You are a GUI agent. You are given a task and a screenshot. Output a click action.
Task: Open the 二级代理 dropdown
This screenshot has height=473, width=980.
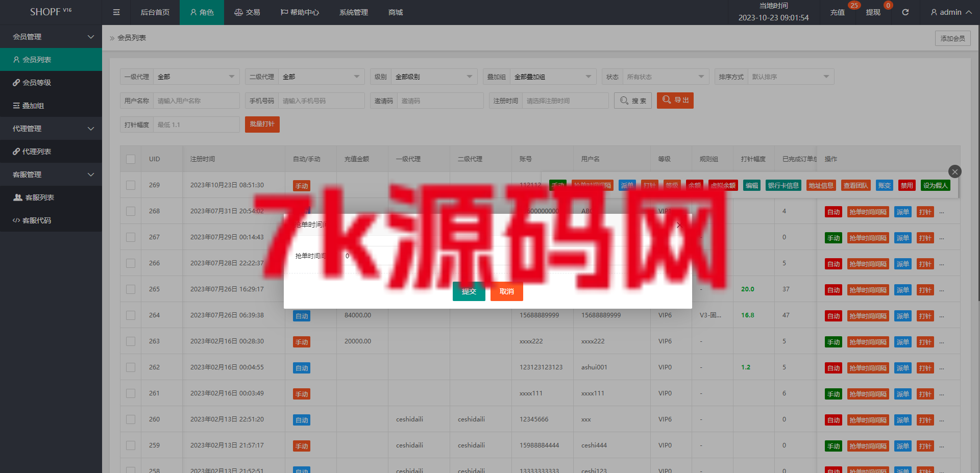click(x=322, y=77)
